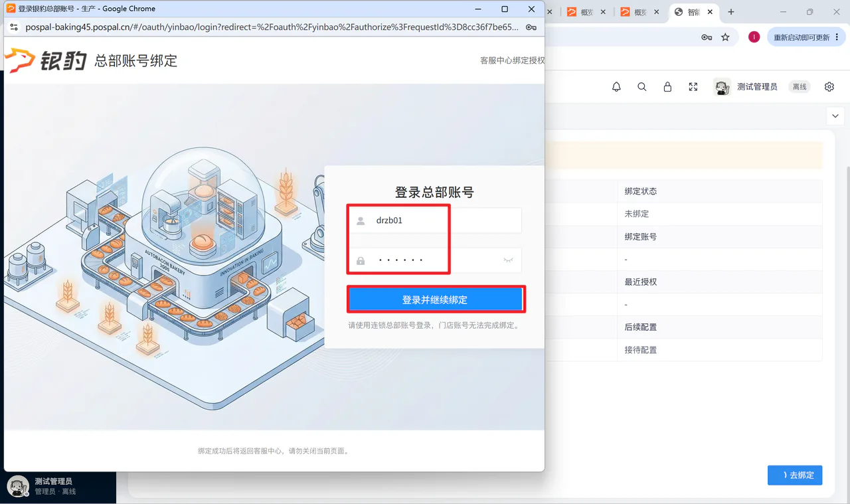Click 测试管理员 profile at sidebar bottom
The image size is (850, 504).
[58, 486]
